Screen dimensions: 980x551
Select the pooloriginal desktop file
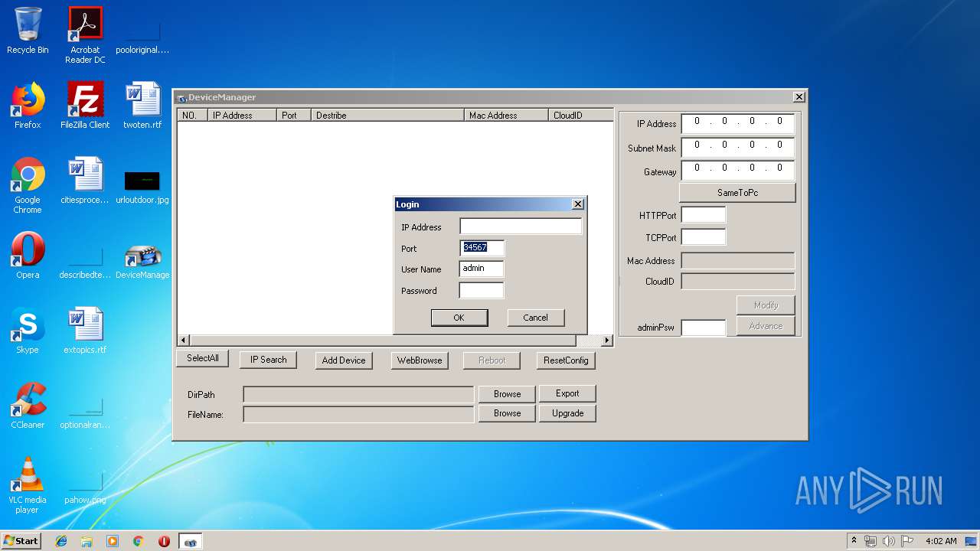click(142, 35)
